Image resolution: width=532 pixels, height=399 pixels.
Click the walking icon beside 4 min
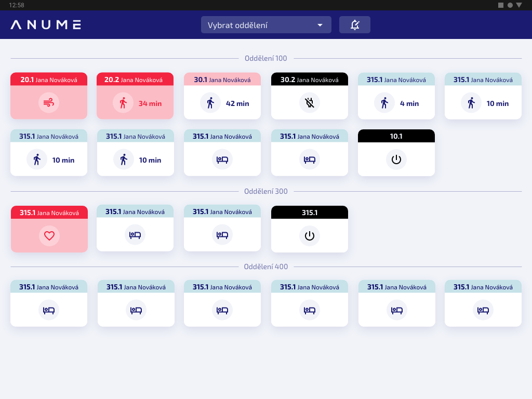[384, 103]
